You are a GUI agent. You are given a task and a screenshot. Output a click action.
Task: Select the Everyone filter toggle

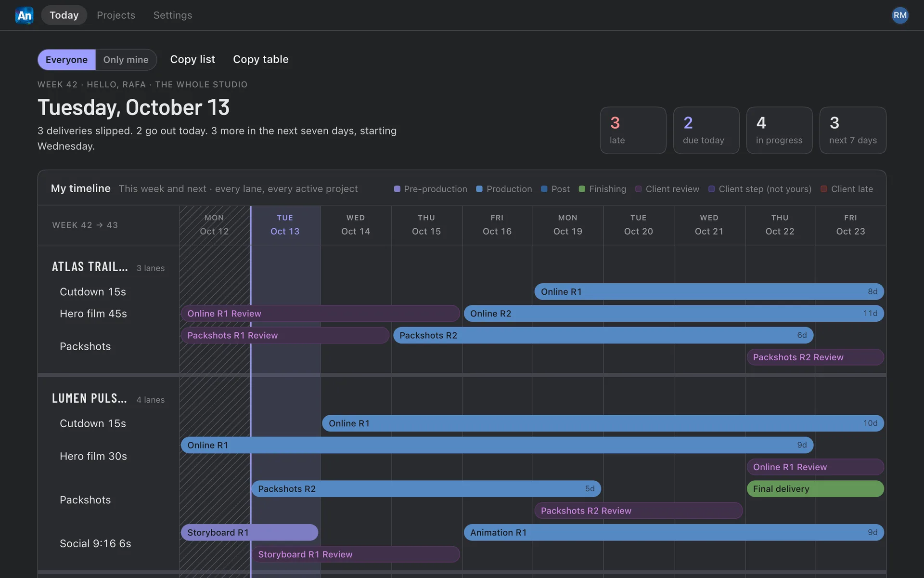(x=66, y=60)
